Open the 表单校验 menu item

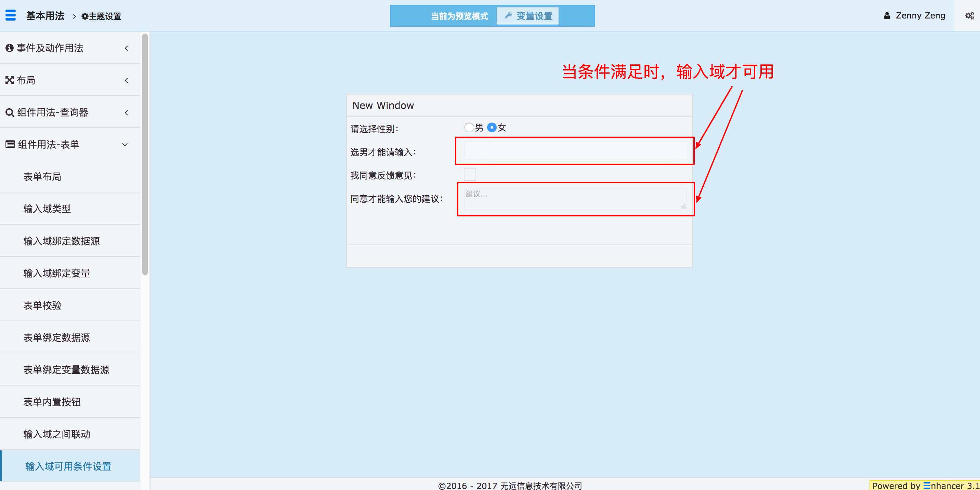coord(42,305)
